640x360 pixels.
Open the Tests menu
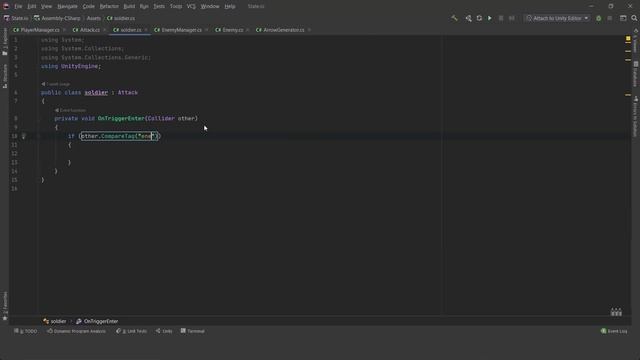tap(159, 7)
